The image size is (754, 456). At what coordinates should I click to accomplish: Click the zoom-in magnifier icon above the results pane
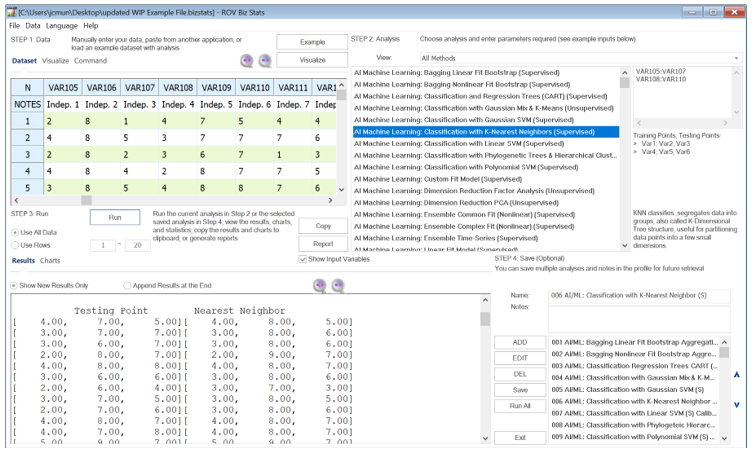point(320,285)
